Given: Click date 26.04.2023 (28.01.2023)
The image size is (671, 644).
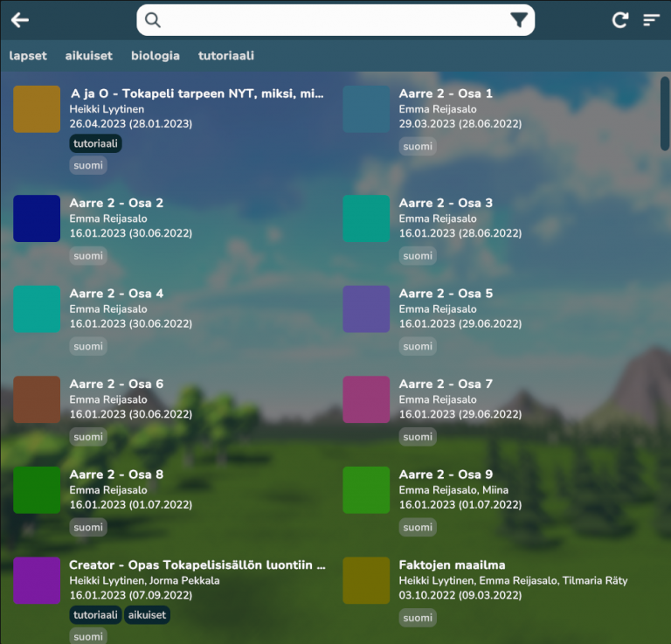Looking at the screenshot, I should pyautogui.click(x=131, y=124).
